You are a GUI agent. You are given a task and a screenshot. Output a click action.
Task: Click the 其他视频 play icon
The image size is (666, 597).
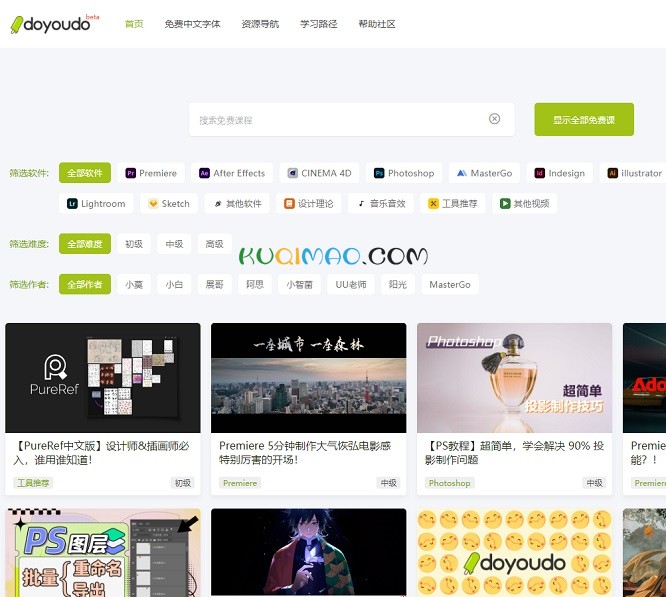pyautogui.click(x=505, y=203)
